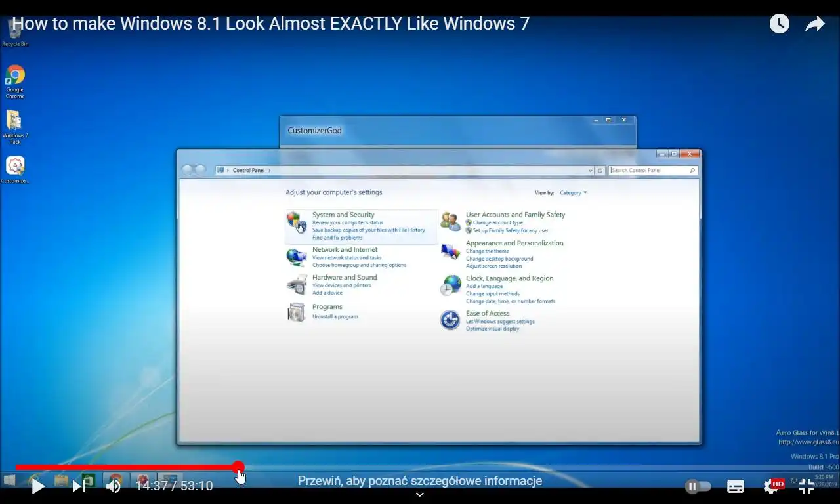Open System and Security heading

coord(343,215)
